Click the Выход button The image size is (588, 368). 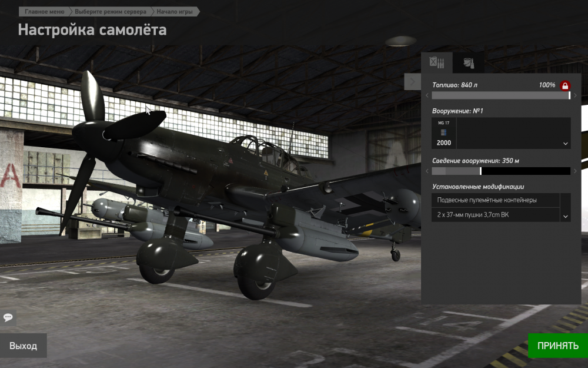(23, 346)
